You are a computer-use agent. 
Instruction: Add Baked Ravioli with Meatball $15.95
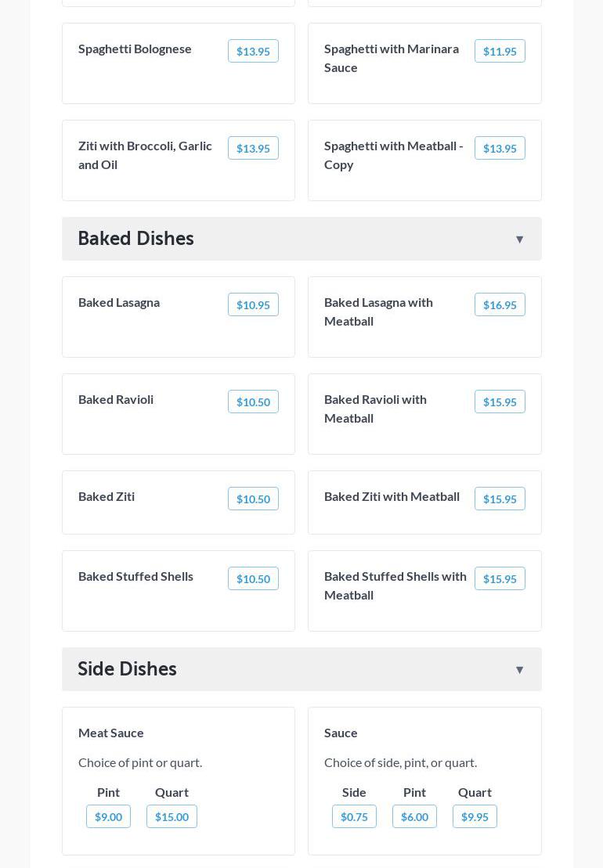(x=500, y=402)
